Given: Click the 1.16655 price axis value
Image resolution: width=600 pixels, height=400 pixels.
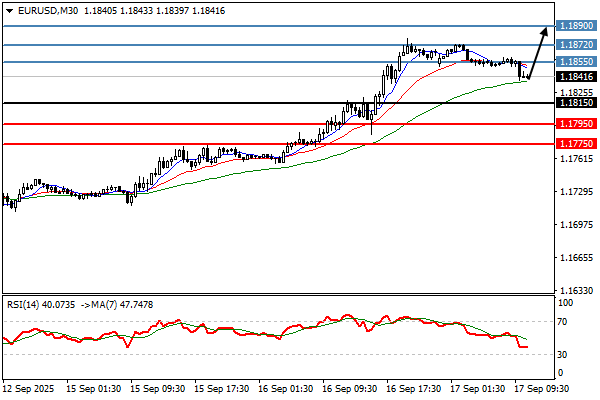Looking at the screenshot, I should coord(576,258).
